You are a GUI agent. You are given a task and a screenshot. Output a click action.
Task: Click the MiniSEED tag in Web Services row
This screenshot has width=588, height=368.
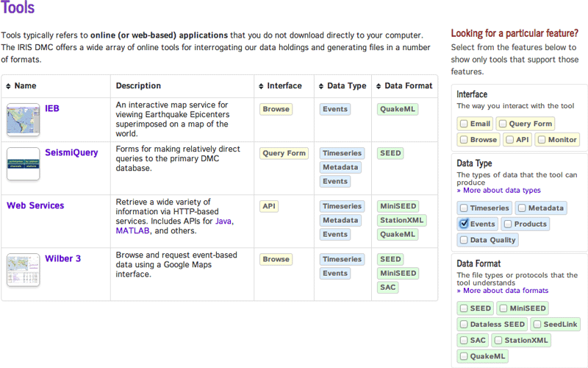398,206
